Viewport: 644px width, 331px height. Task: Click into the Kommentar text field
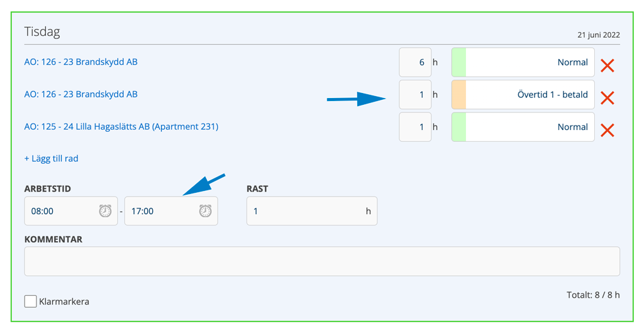point(322,261)
